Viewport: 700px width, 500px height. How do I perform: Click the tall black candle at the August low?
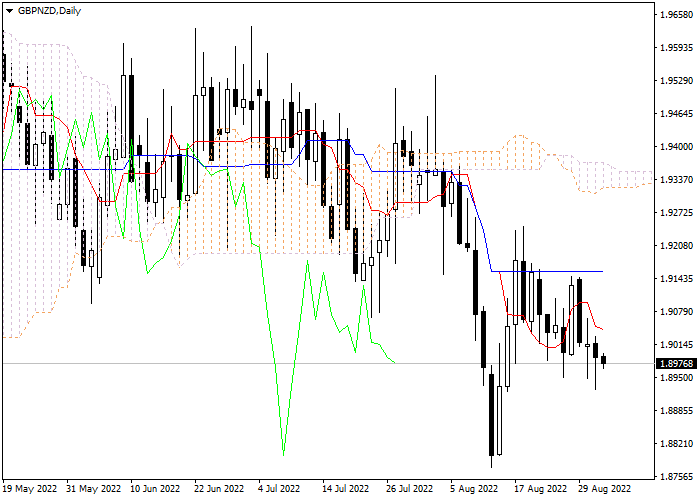coord(491,418)
